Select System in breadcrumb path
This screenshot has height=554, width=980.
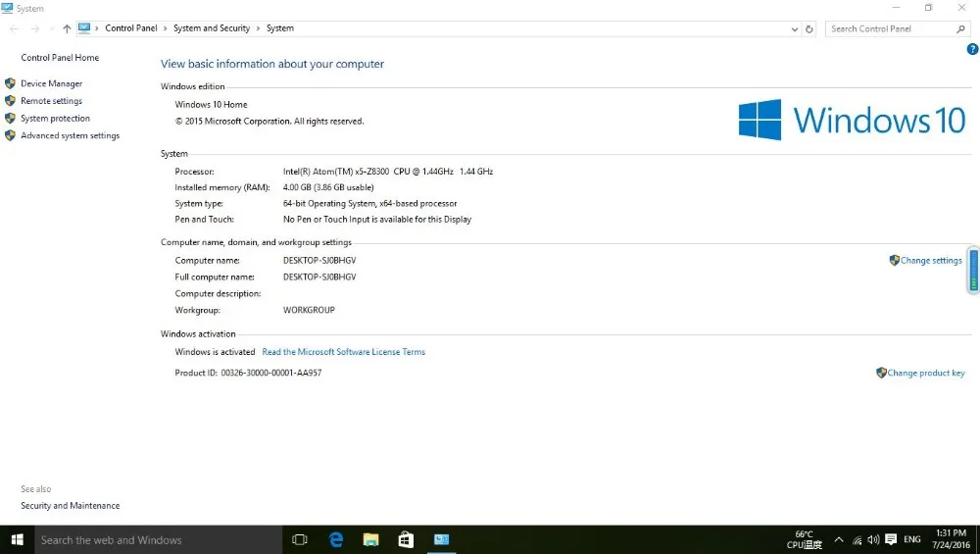pos(280,28)
